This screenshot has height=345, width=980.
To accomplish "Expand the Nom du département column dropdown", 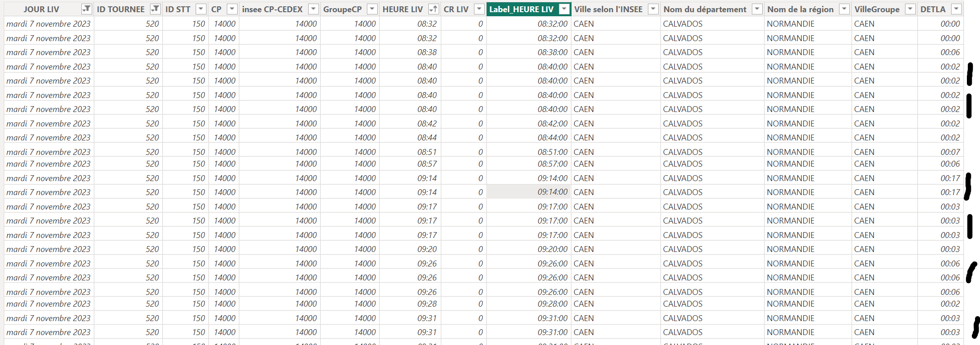I will point(757,9).
